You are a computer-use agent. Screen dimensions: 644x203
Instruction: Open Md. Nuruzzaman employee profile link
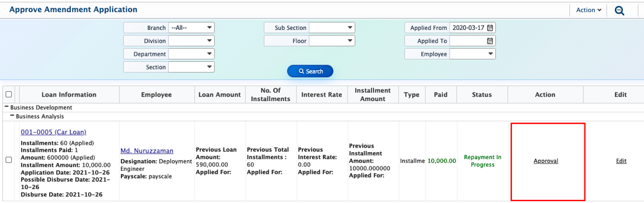point(146,151)
